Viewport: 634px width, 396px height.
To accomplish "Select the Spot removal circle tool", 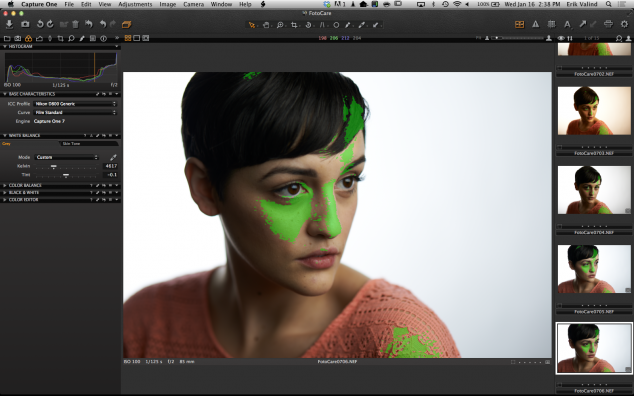I will [x=336, y=25].
